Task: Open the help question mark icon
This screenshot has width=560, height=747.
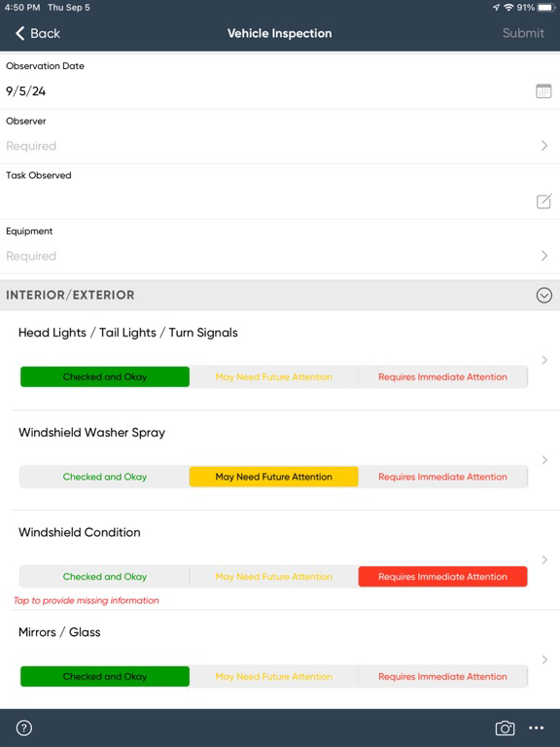Action: [23, 728]
